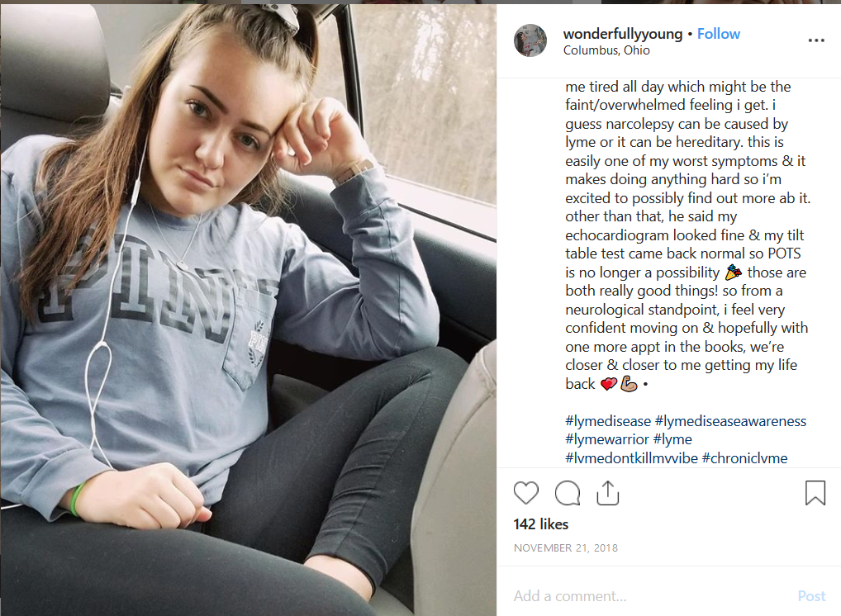
Task: Open the three-dot more options menu
Action: [815, 40]
